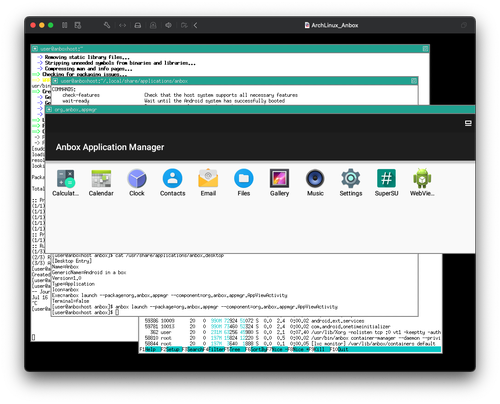Select F4 Filter in htop

coord(215,349)
